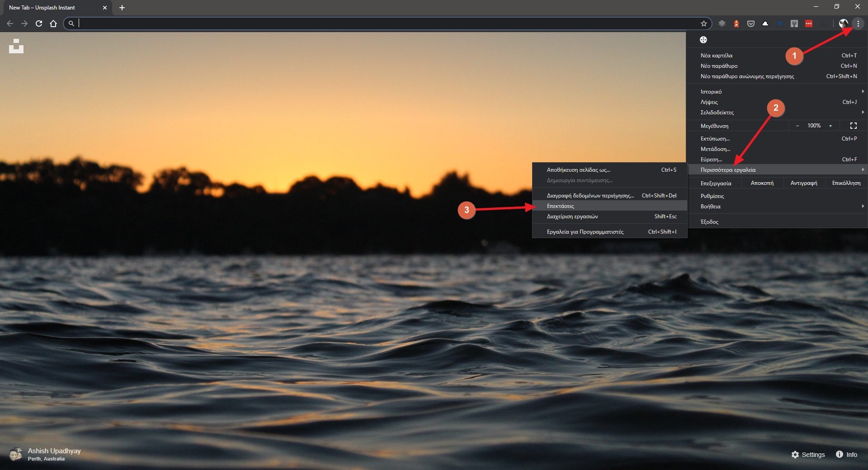Increase zoom with the plus button
This screenshot has height=470, width=868.
click(830, 126)
